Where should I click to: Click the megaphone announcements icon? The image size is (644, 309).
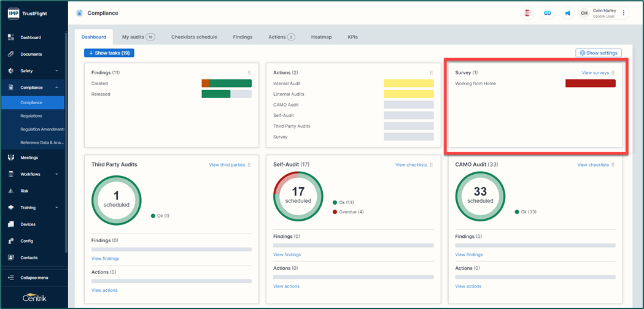coord(567,13)
